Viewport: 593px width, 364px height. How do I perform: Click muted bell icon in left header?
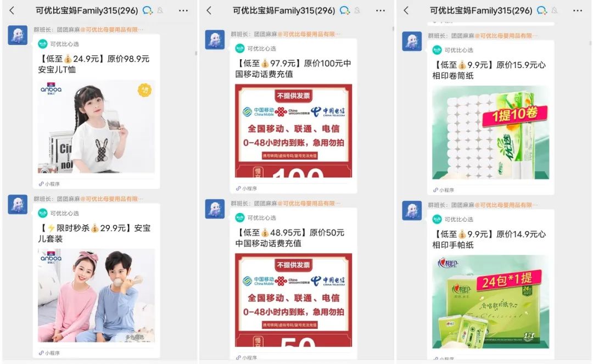click(x=160, y=10)
